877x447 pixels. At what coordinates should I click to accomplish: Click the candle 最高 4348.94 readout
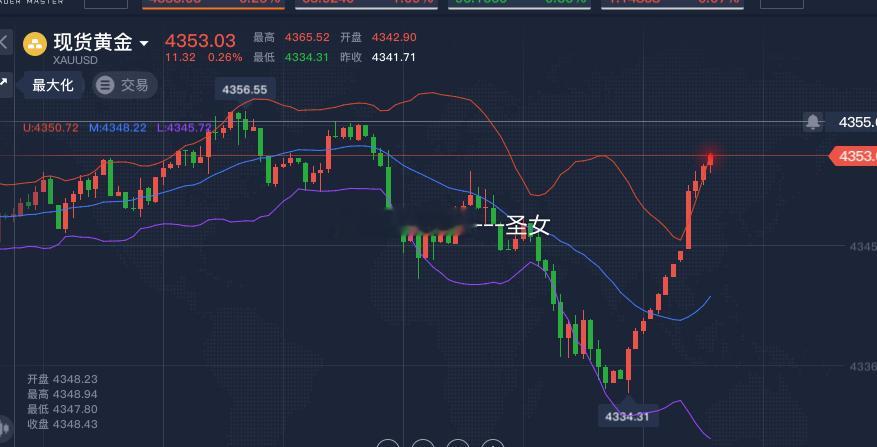(x=63, y=394)
